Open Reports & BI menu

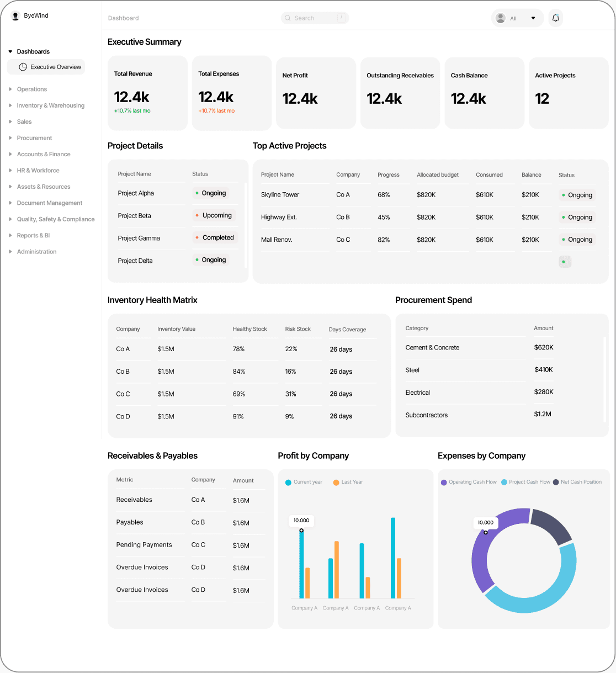pos(33,235)
